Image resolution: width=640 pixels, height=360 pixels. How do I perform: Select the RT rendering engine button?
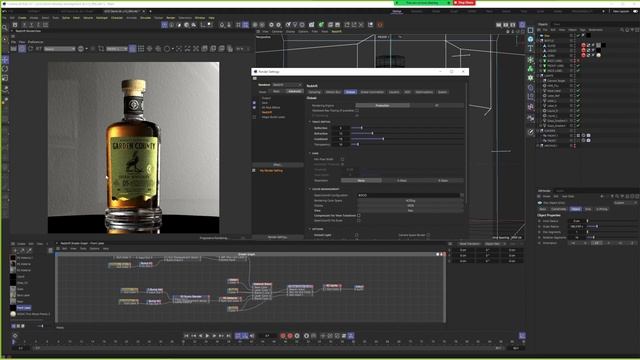pyautogui.click(x=437, y=105)
